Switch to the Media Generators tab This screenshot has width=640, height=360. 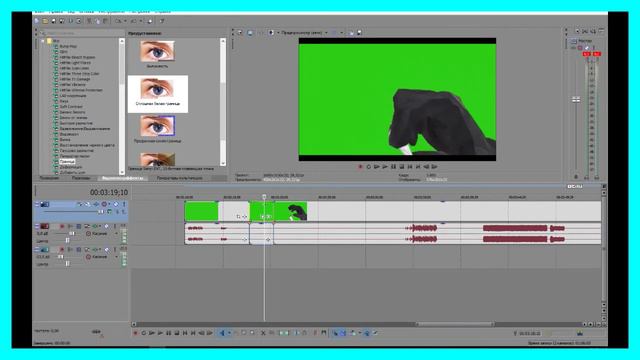pyautogui.click(x=180, y=178)
